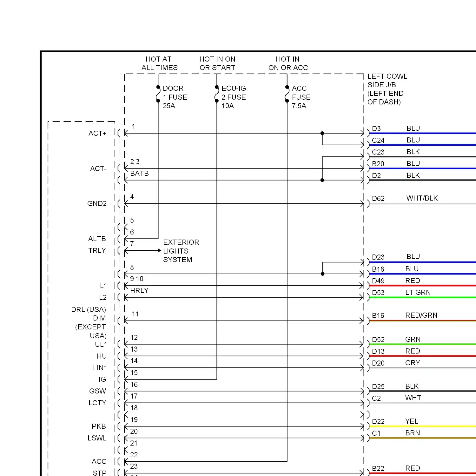Click the LIN1 terminal label
Screen dimensions: 476x476
tap(100, 368)
